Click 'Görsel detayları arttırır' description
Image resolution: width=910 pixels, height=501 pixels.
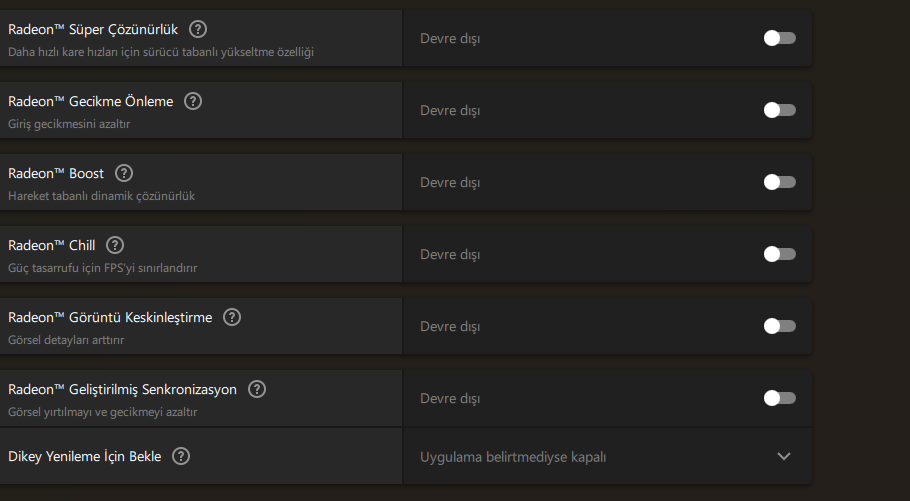[x=66, y=340]
